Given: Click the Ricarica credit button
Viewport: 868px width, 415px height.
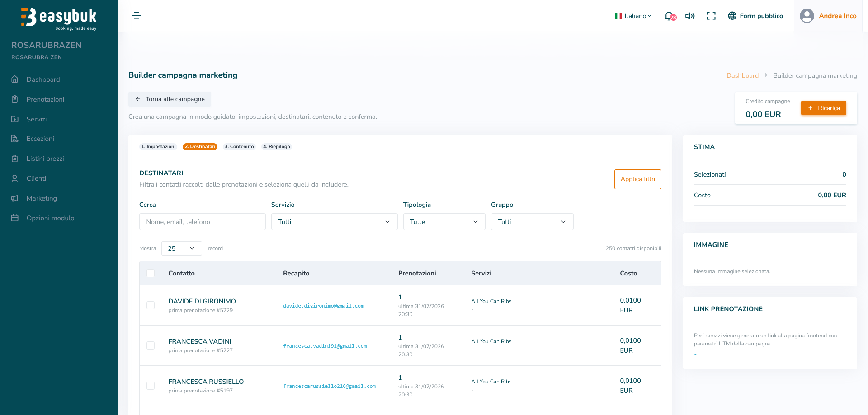Looking at the screenshot, I should pyautogui.click(x=824, y=108).
